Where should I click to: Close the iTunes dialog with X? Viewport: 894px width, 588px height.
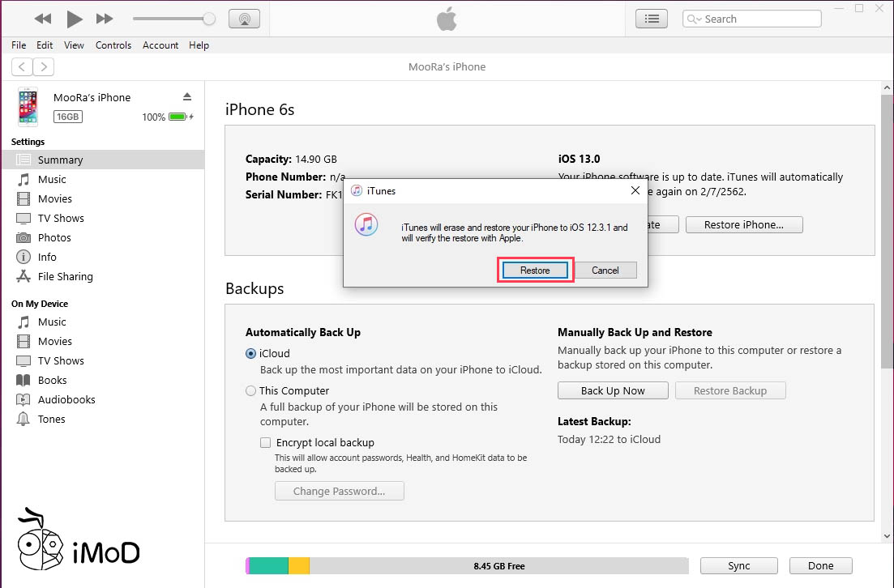tap(635, 190)
